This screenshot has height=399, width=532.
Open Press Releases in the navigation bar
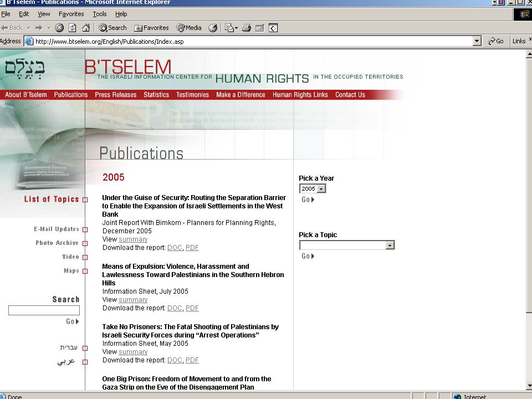point(116,95)
